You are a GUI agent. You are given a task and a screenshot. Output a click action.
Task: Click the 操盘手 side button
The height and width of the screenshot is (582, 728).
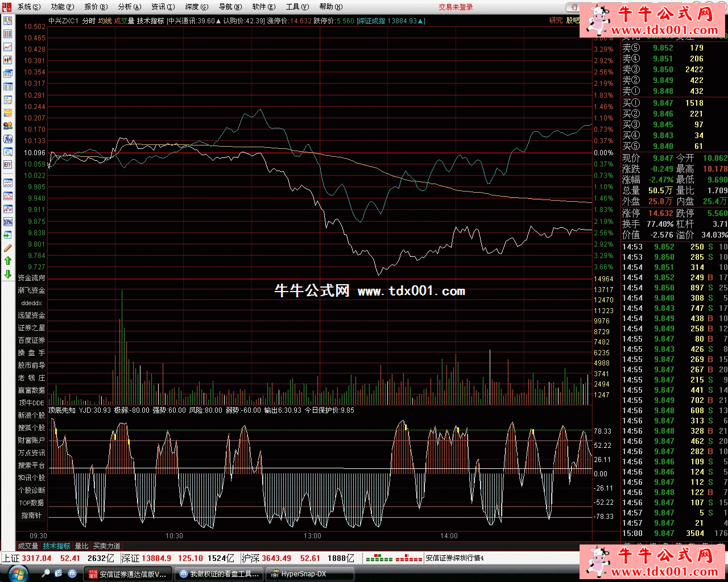(x=31, y=353)
